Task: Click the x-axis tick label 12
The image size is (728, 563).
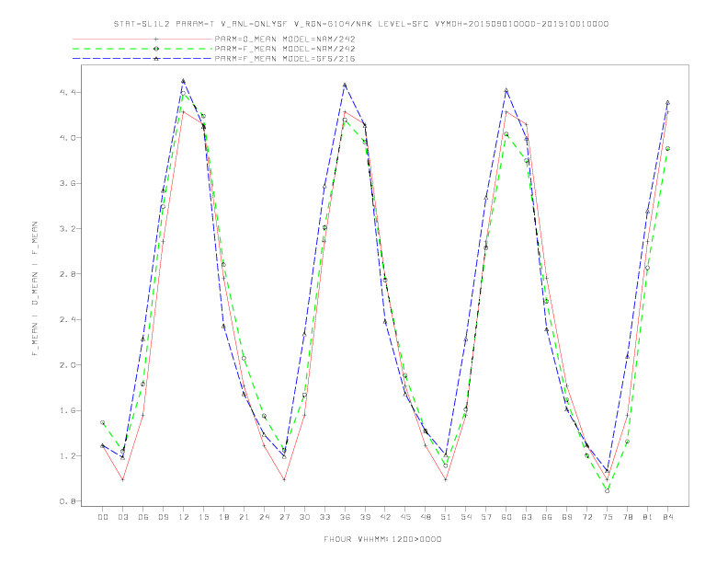Action: tap(184, 517)
